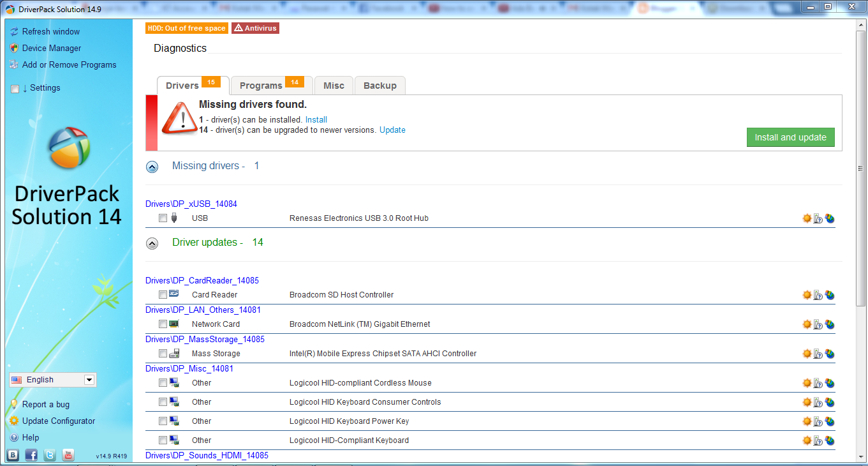Collapse the Driver updates section
Viewport: 868px width, 466px height.
click(152, 243)
